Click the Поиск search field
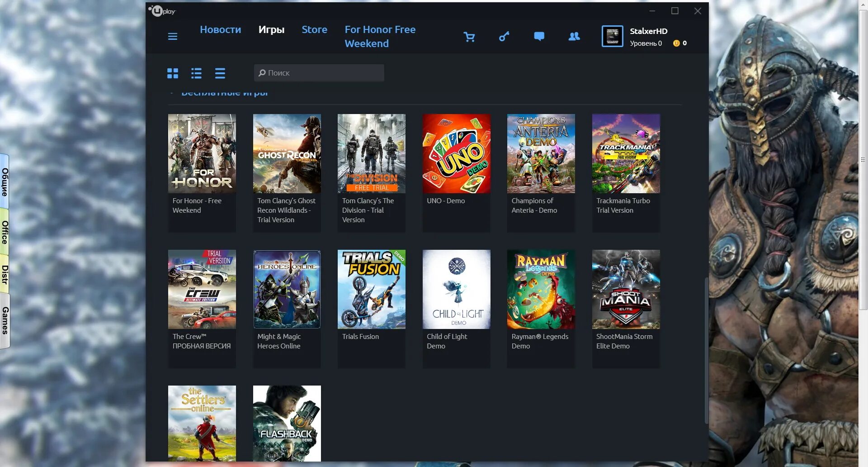 pos(319,73)
